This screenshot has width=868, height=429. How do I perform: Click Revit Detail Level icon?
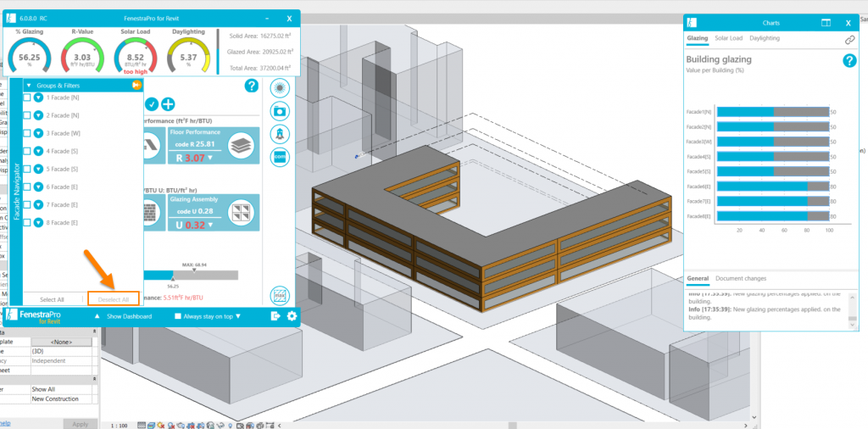[x=142, y=425]
